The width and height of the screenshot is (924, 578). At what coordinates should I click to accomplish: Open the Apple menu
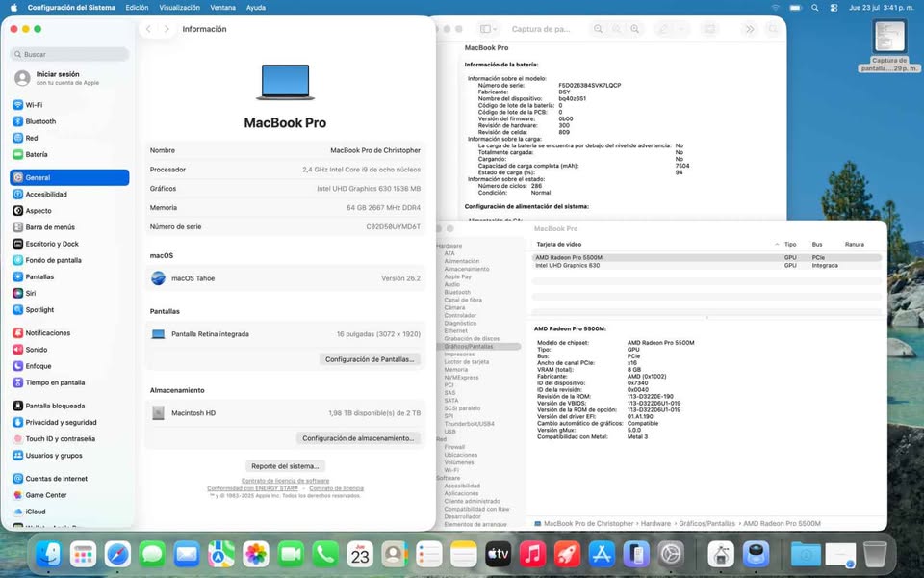(13, 8)
